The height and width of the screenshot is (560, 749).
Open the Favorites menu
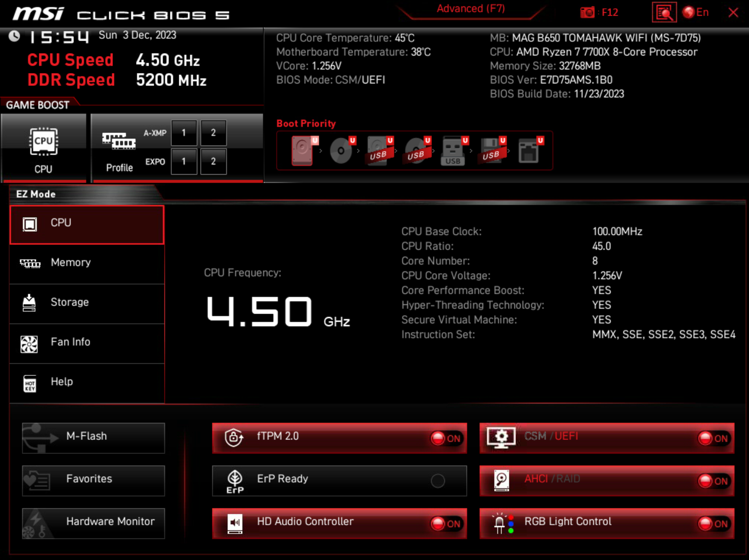(x=93, y=480)
